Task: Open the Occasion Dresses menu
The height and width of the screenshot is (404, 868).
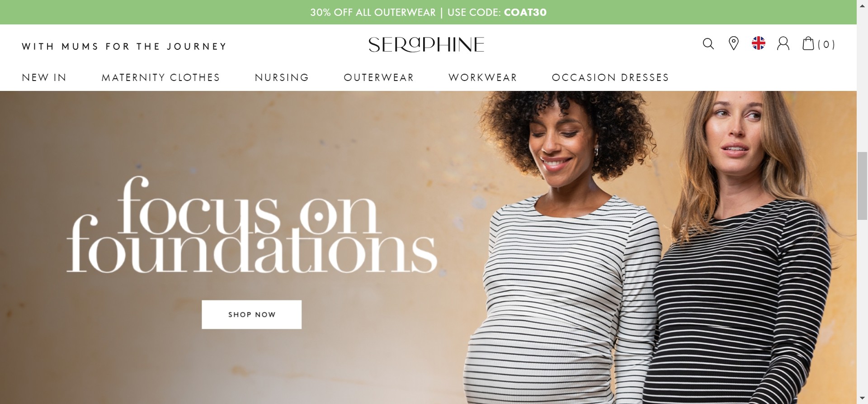Action: [610, 77]
